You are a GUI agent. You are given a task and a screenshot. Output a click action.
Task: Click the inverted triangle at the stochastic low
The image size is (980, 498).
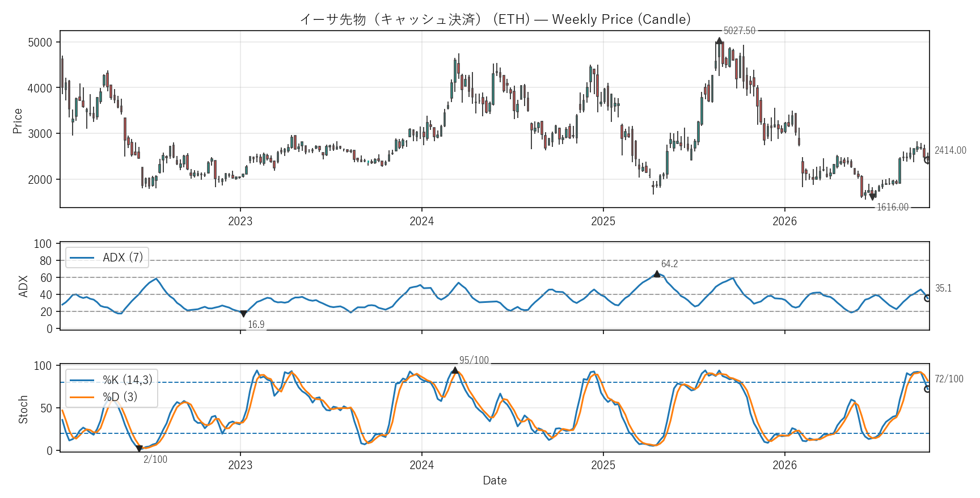(x=139, y=449)
